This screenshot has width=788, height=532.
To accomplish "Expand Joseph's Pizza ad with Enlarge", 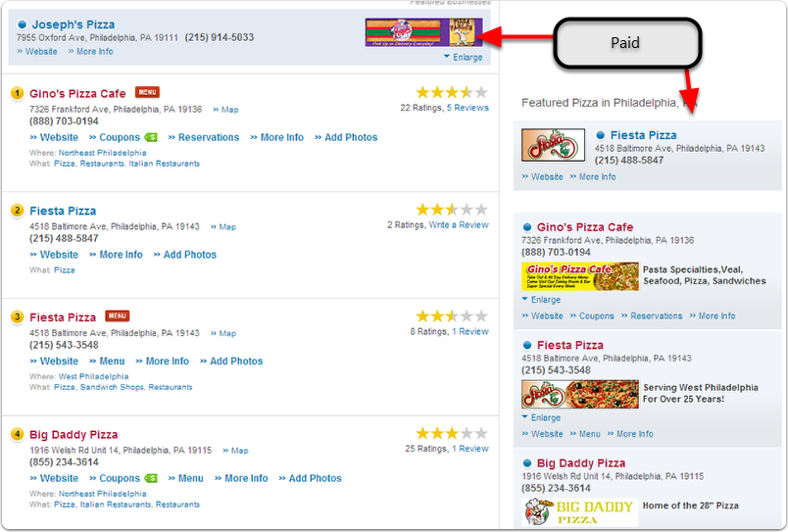I will pyautogui.click(x=464, y=57).
